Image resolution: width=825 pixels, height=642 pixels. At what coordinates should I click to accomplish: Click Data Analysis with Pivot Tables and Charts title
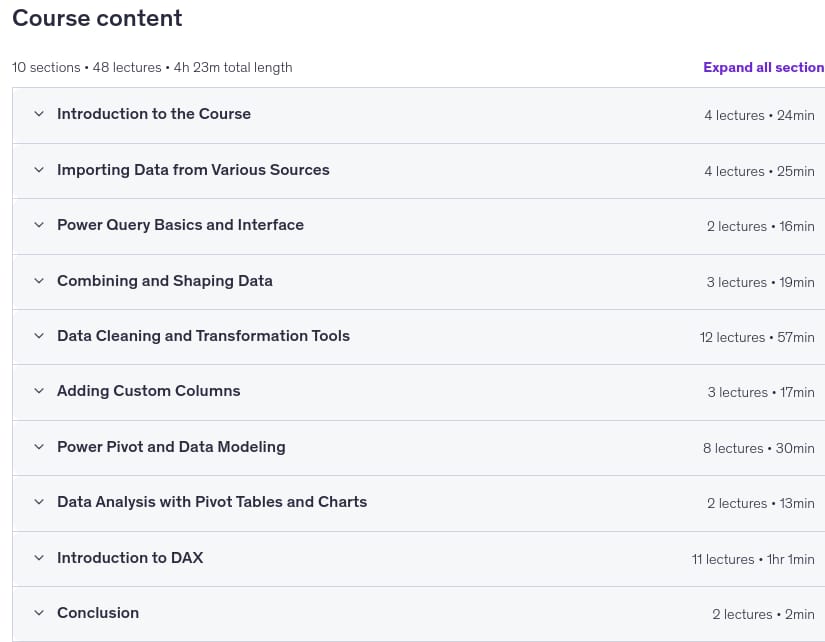click(x=212, y=501)
